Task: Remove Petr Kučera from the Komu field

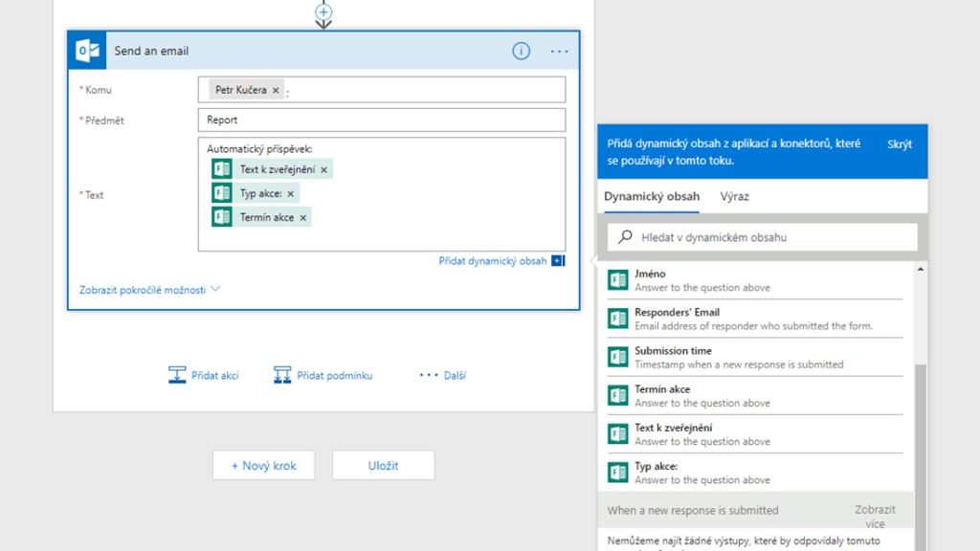Action: [x=276, y=90]
